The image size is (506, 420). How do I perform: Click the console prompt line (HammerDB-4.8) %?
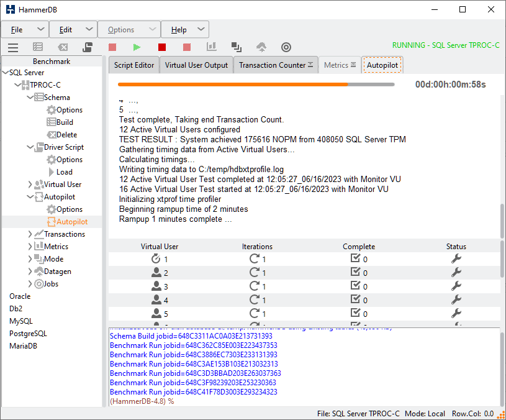(x=142, y=401)
